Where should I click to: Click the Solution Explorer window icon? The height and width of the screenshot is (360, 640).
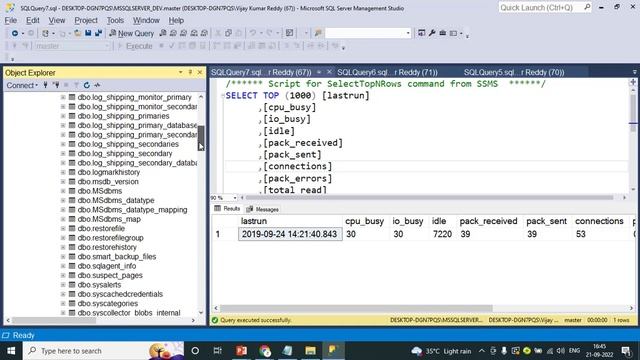(x=422, y=33)
